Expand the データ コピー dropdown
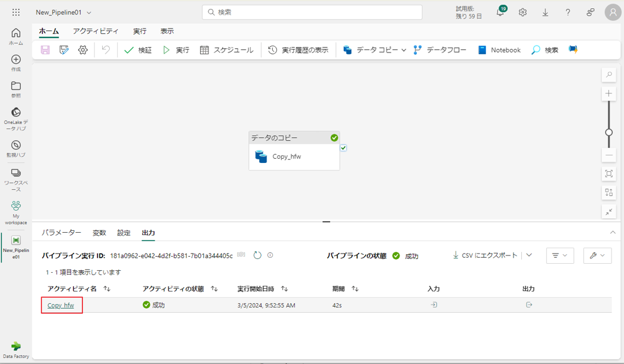The width and height of the screenshot is (624, 364). (x=404, y=50)
